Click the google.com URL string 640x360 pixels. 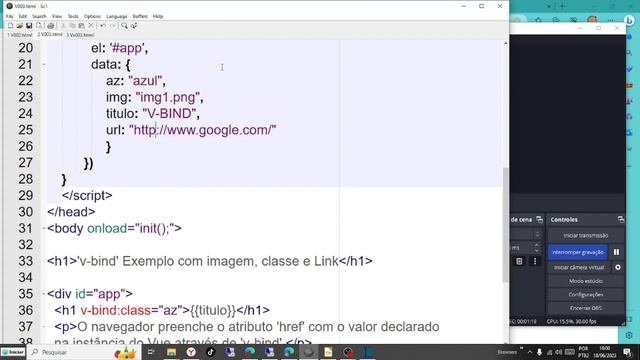click(x=202, y=130)
